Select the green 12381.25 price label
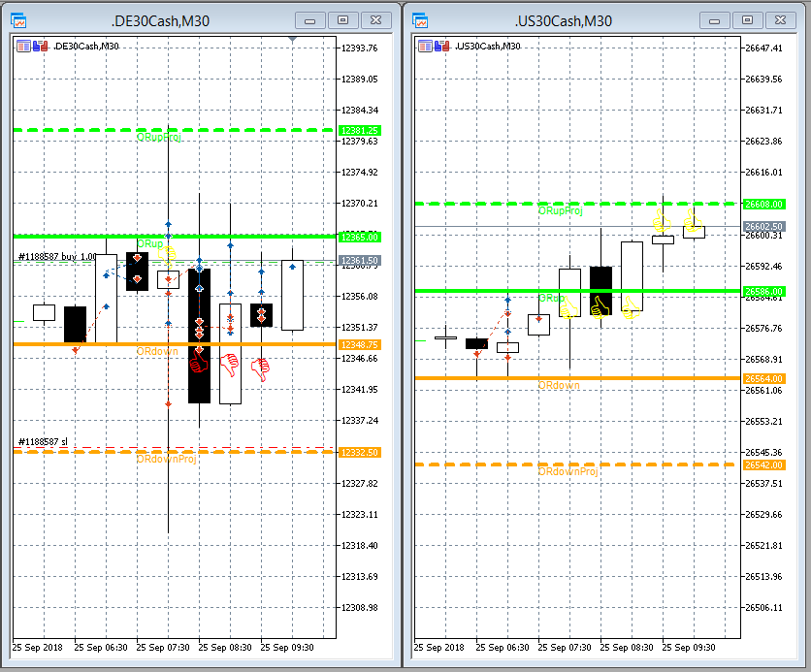Viewport: 811px width, 672px height. pos(360,130)
